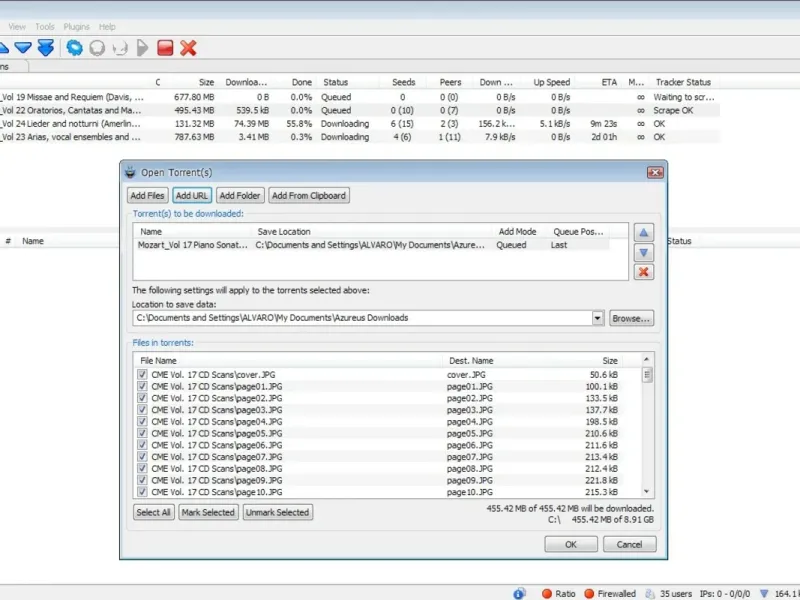Select Mozart_Vol 17 Piano Sonat... torrent entry
Viewport: 800px width, 600px height.
click(372, 245)
